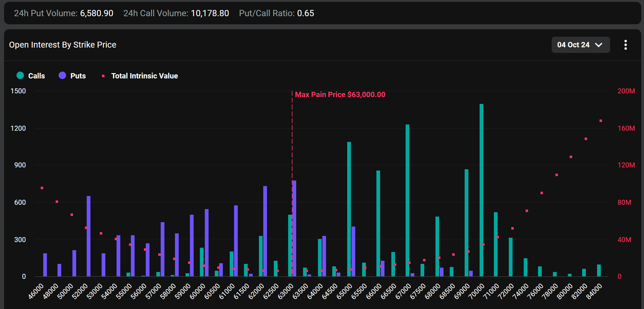Click the Put/Call Ratio value 0.65
644x309 pixels.
306,13
